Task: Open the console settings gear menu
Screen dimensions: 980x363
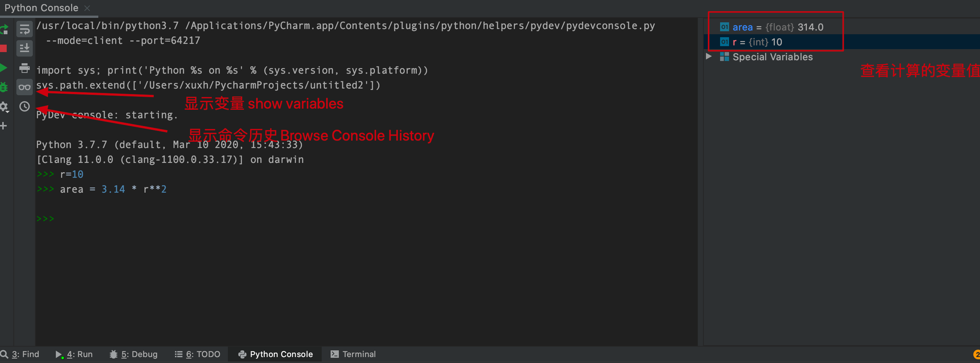Action: coord(4,107)
